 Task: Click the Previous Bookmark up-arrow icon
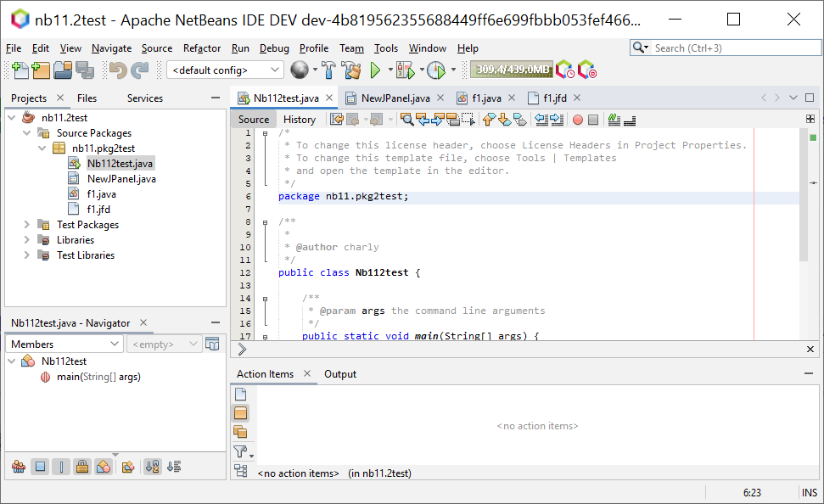click(x=489, y=120)
